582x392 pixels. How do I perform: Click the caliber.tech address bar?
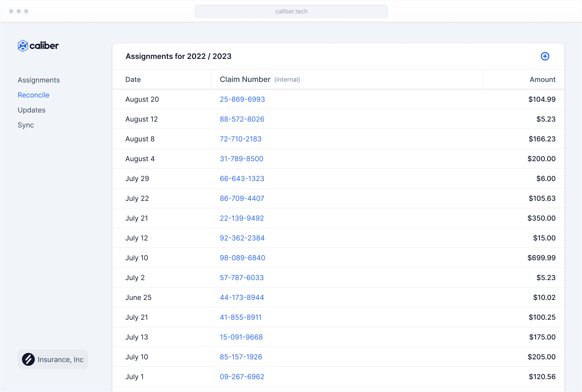[x=291, y=11]
